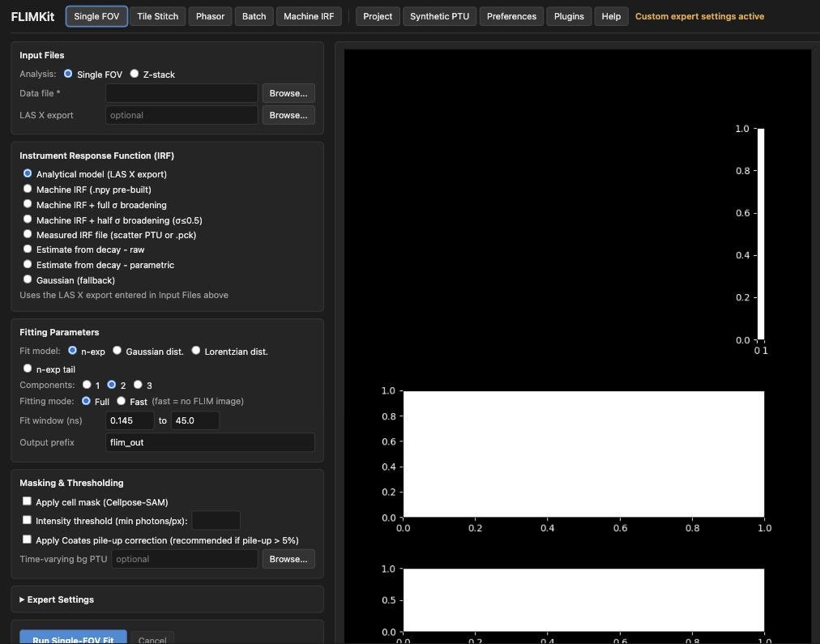Choose the Lorentzian dist. fit model
Image resolution: width=820 pixels, height=644 pixels.
pos(195,351)
